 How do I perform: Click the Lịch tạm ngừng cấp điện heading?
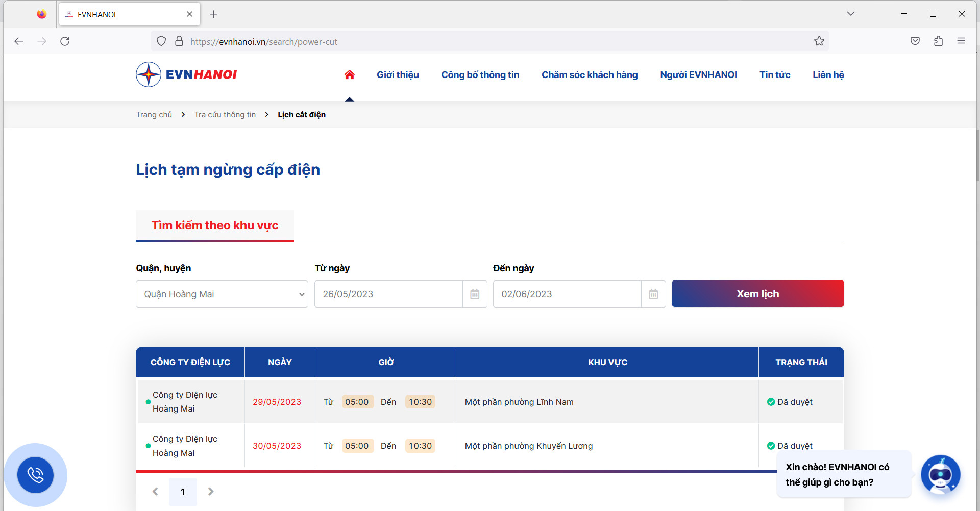[x=228, y=170]
